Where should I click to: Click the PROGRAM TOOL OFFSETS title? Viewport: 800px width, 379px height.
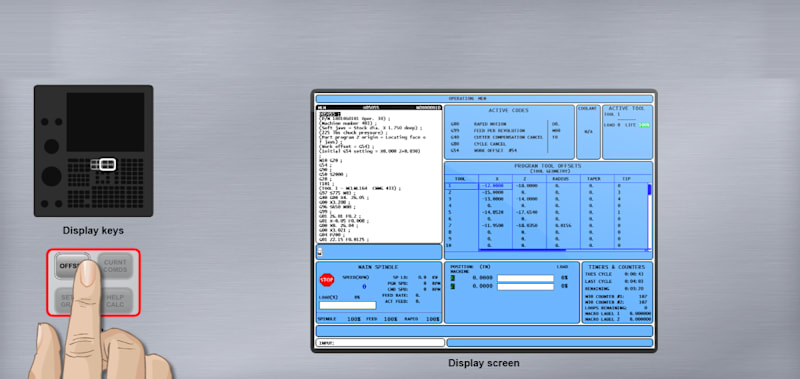click(x=547, y=166)
